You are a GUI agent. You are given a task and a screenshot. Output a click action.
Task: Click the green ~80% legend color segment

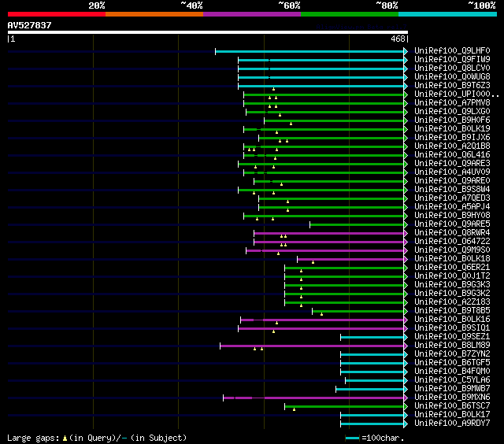point(350,14)
